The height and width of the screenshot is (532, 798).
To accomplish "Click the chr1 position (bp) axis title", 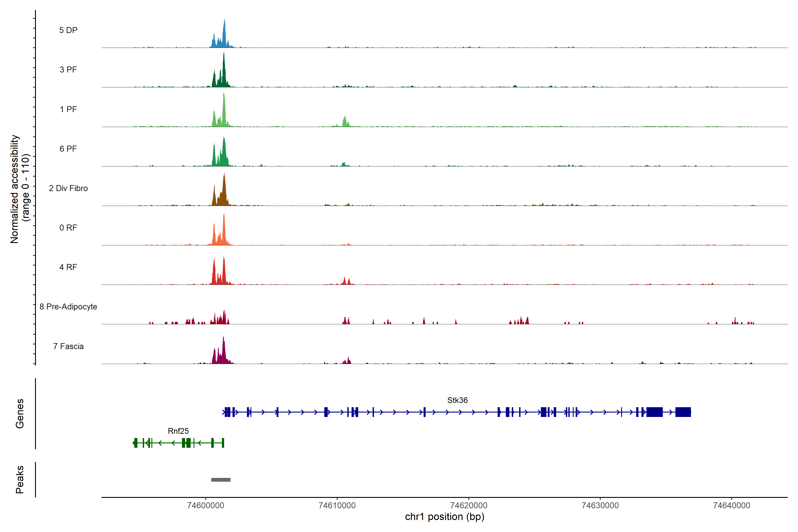I will click(x=444, y=517).
